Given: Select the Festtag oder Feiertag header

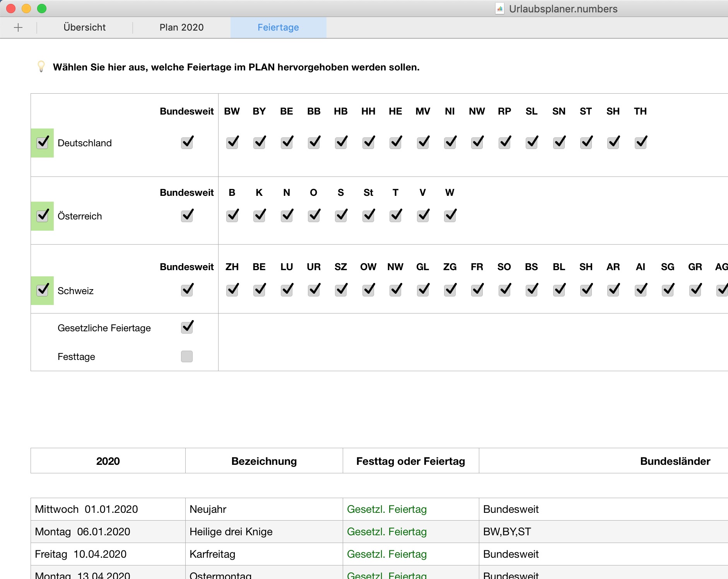Looking at the screenshot, I should tap(410, 461).
